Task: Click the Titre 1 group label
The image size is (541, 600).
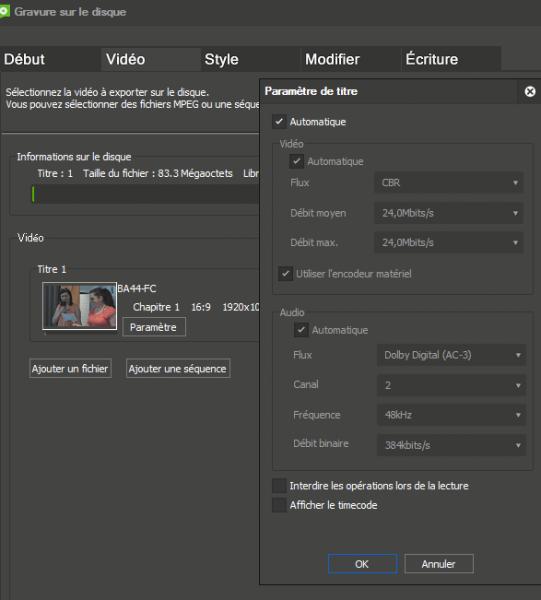Action: (52, 269)
